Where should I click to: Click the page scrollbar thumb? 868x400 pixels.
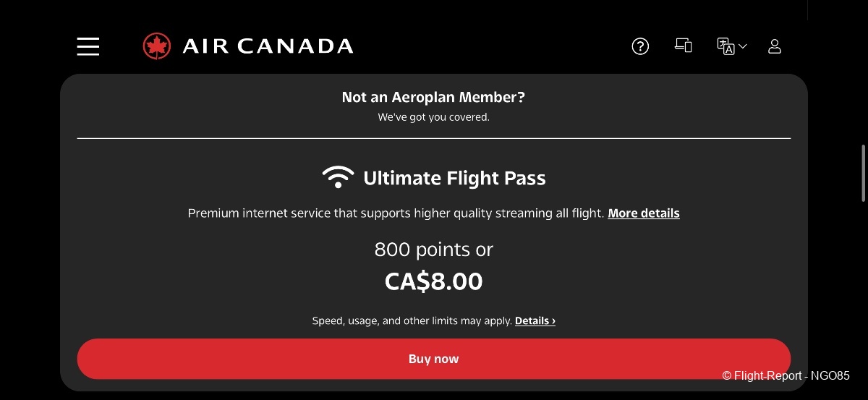tap(863, 174)
